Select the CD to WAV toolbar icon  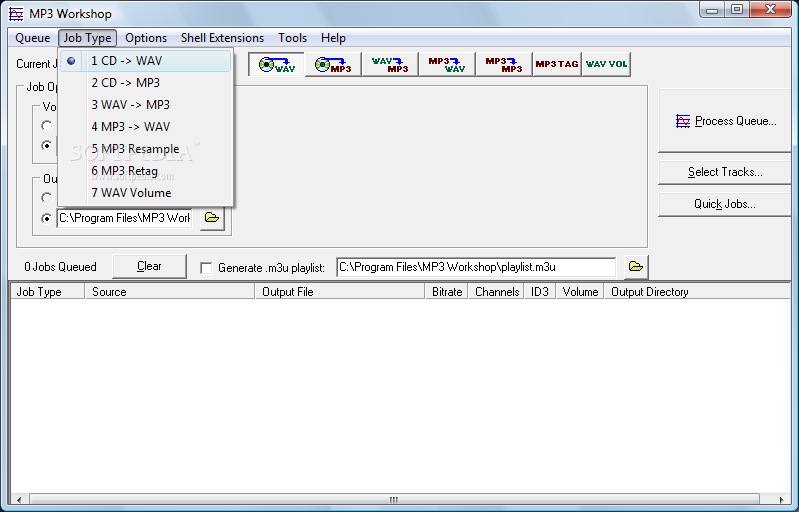click(x=277, y=64)
